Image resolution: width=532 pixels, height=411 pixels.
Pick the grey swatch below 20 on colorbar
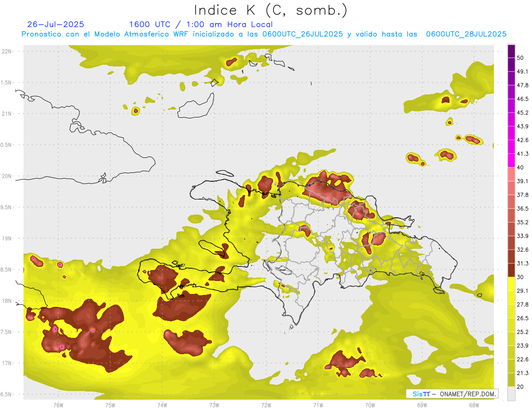click(x=511, y=394)
